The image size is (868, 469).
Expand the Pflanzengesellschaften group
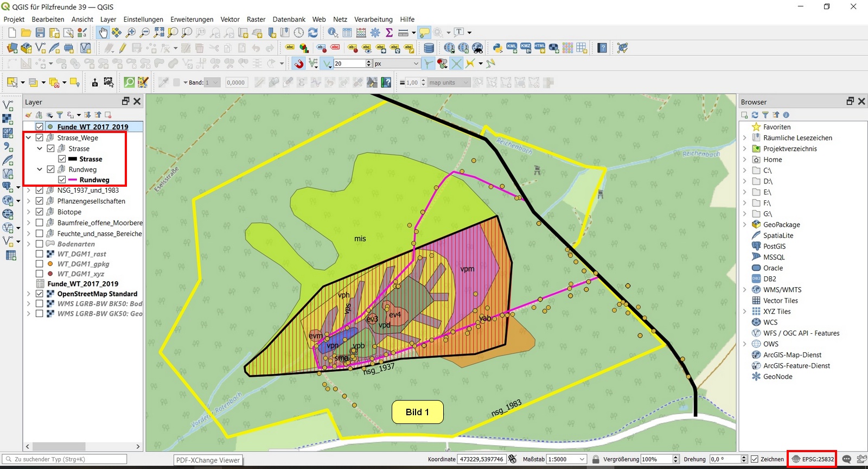29,201
